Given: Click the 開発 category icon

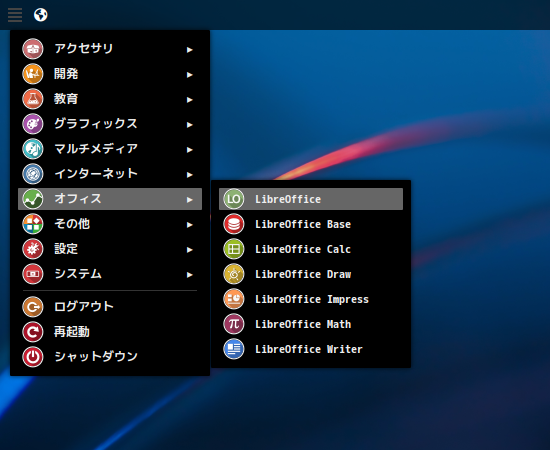Looking at the screenshot, I should coord(33,74).
